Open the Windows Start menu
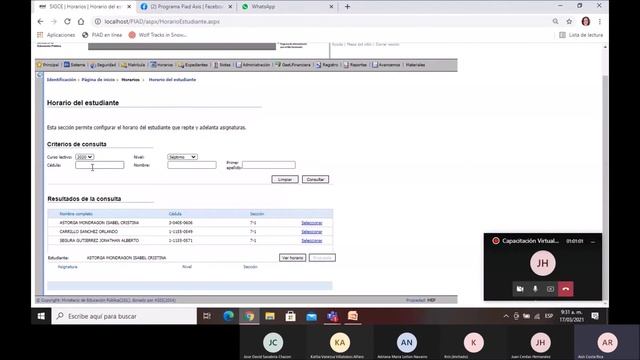The height and width of the screenshot is (360, 640). [41, 316]
